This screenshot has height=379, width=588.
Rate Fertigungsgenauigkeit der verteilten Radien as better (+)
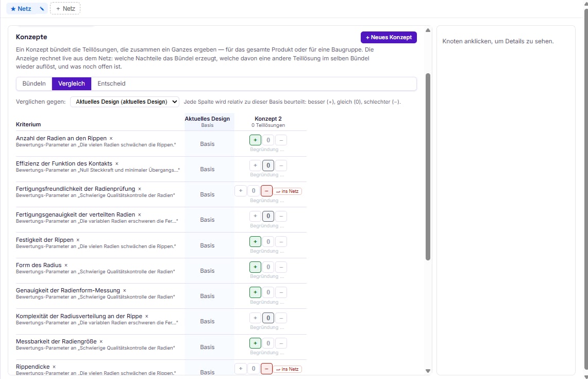click(256, 216)
